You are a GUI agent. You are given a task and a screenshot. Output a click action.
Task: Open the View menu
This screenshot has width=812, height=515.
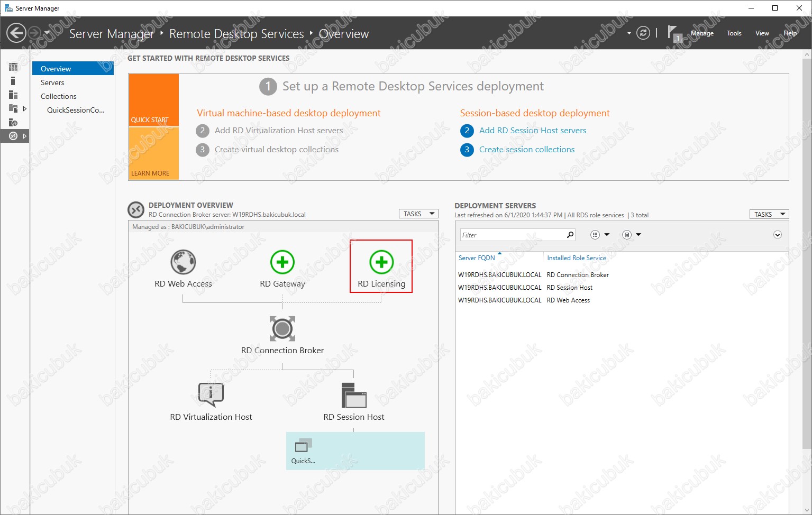762,33
